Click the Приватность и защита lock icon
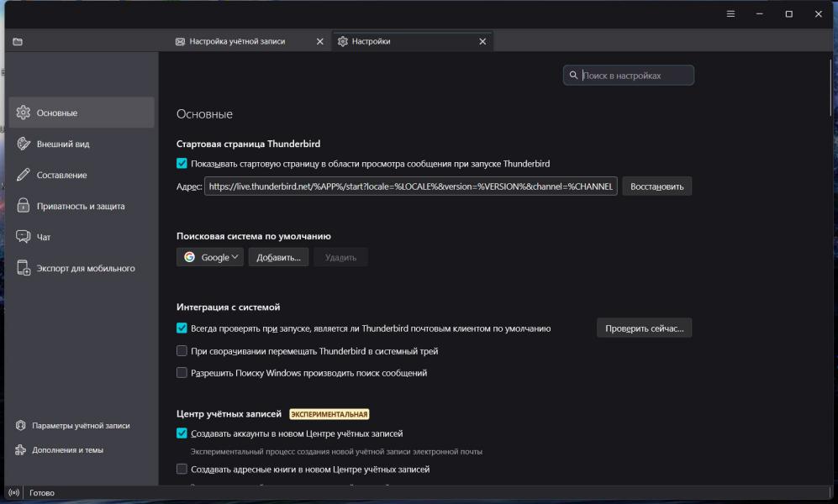This screenshot has width=838, height=504. 24,206
